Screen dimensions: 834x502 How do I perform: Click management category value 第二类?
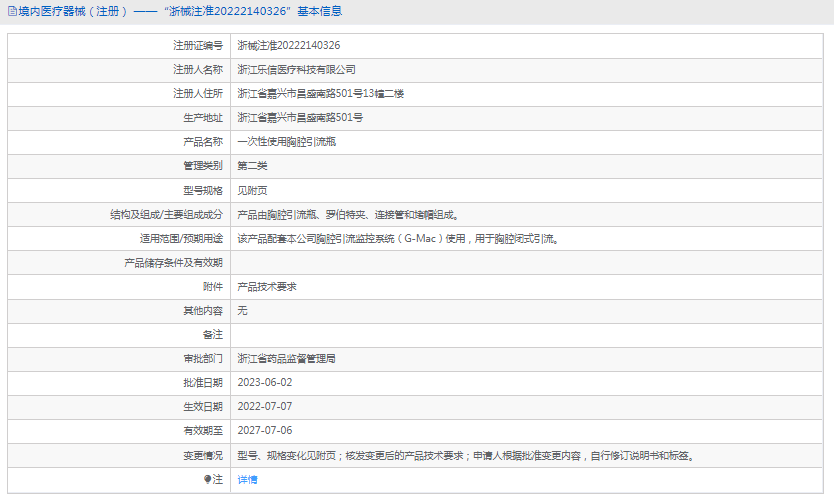pyautogui.click(x=252, y=166)
